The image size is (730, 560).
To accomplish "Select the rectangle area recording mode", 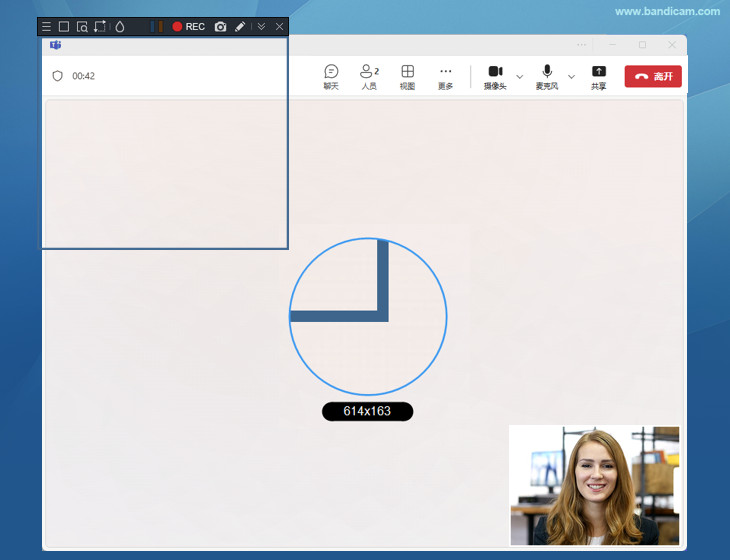I will [x=64, y=27].
